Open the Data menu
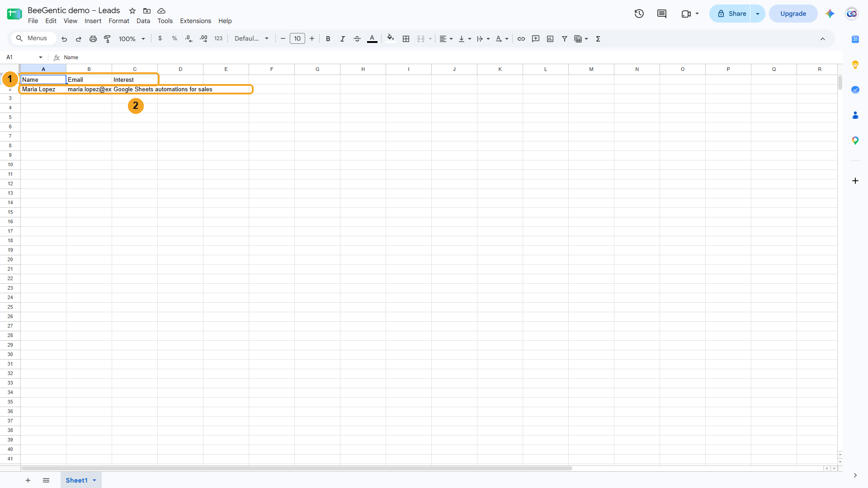The width and height of the screenshot is (868, 488). pos(143,21)
